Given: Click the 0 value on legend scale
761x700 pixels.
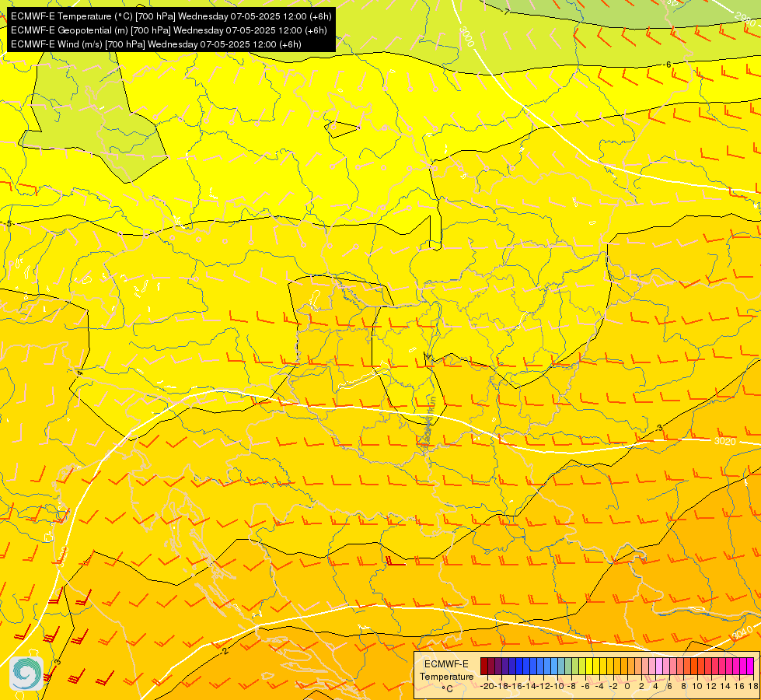Looking at the screenshot, I should tap(627, 686).
